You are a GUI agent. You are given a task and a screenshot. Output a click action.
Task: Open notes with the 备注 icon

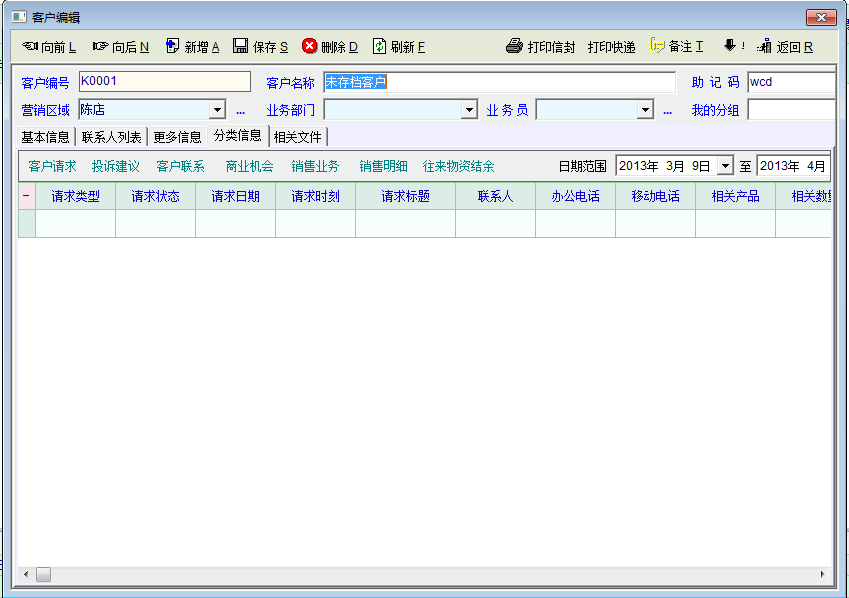[657, 46]
